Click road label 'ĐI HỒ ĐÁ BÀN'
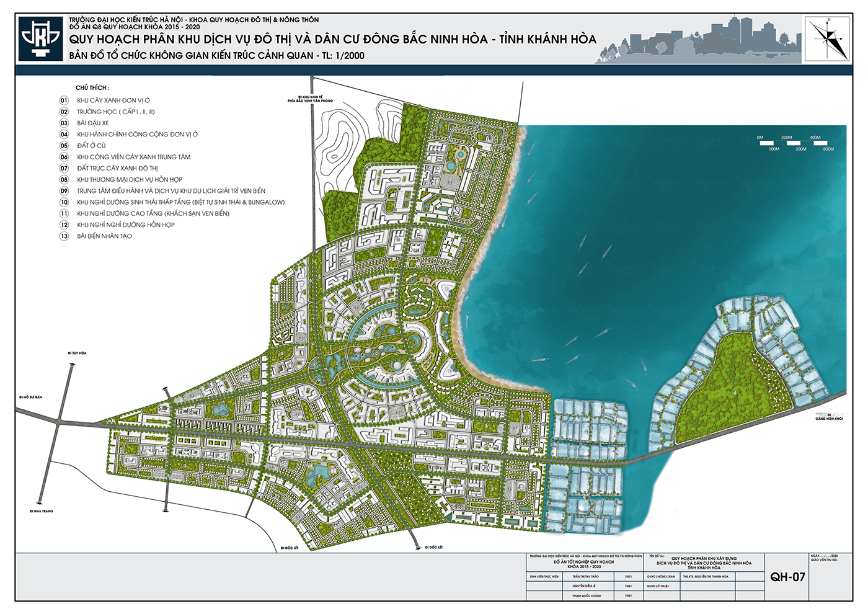 [x=30, y=397]
